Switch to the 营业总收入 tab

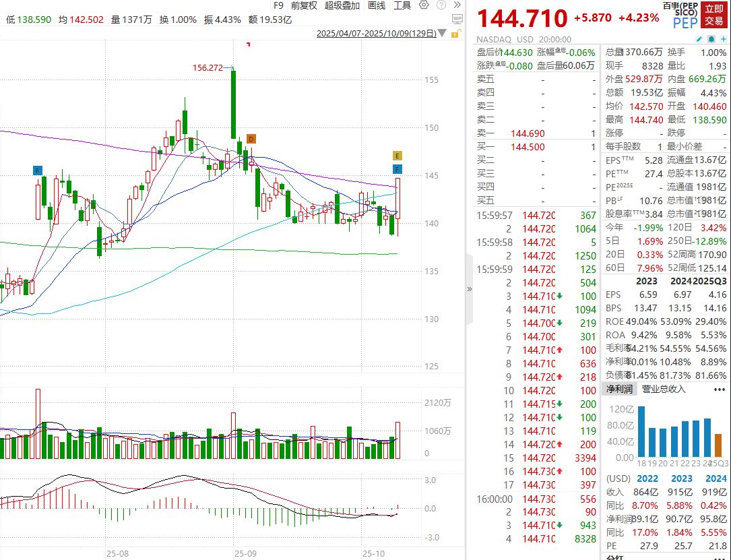tap(664, 389)
